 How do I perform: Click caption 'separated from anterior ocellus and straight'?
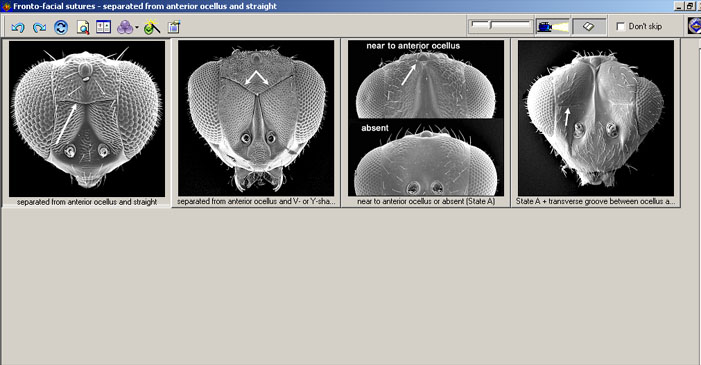pyautogui.click(x=87, y=202)
